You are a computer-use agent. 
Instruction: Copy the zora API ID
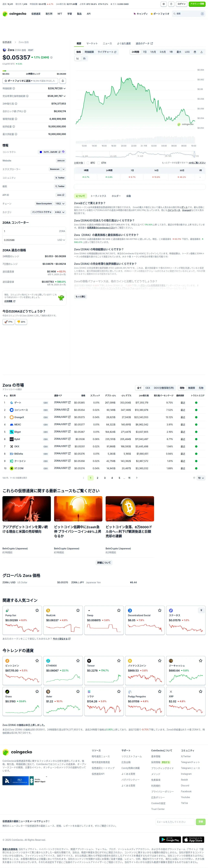coord(63,195)
